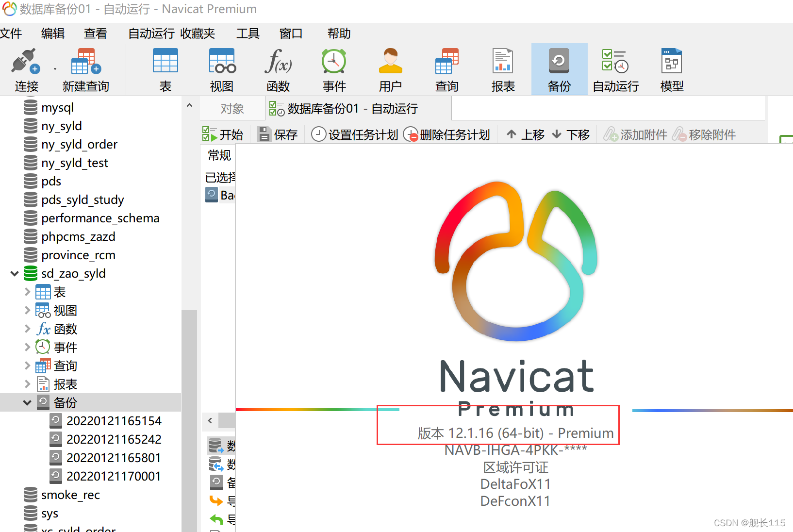Select the 备份 backup toolbar icon
Screen dimensions: 793x532
point(560,70)
